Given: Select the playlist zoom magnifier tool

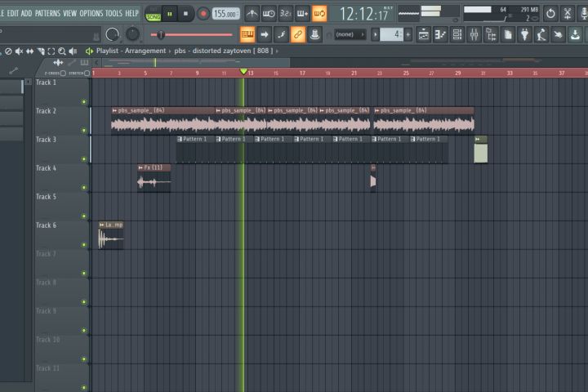Looking at the screenshot, I should point(62,51).
